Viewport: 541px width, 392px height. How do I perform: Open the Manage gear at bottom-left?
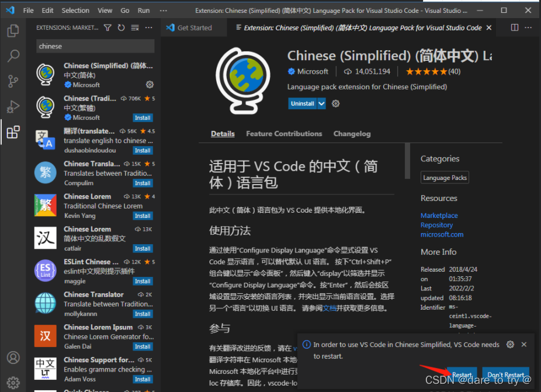click(13, 383)
